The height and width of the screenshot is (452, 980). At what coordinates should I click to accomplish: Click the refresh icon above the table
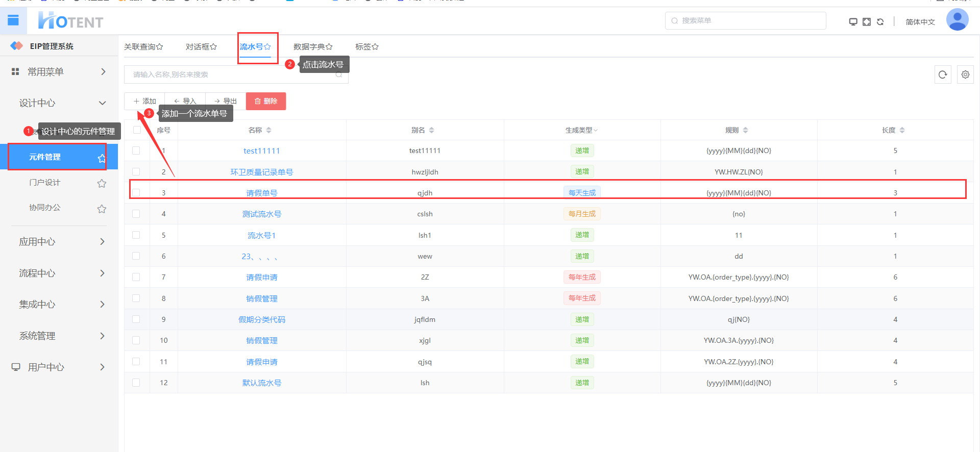pyautogui.click(x=942, y=74)
